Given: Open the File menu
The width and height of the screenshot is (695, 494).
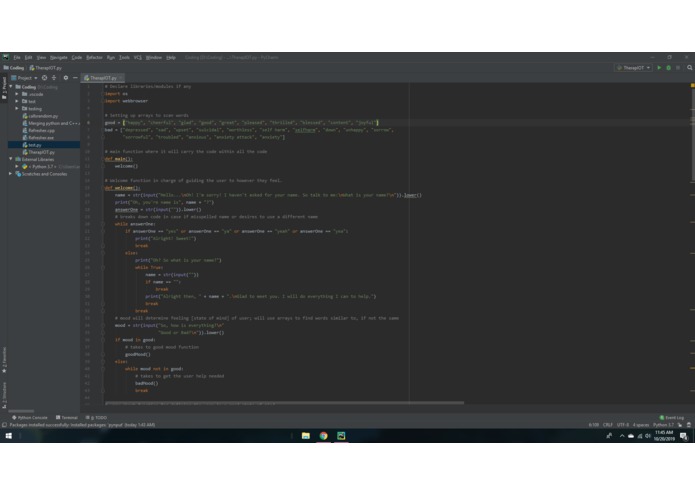Looking at the screenshot, I should click(x=17, y=58).
